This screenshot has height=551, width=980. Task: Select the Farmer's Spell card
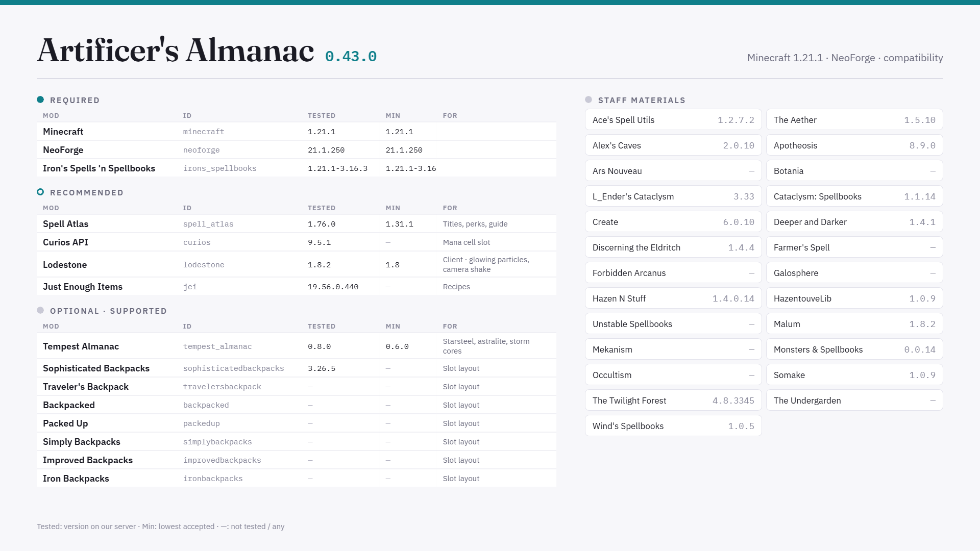[x=854, y=247]
